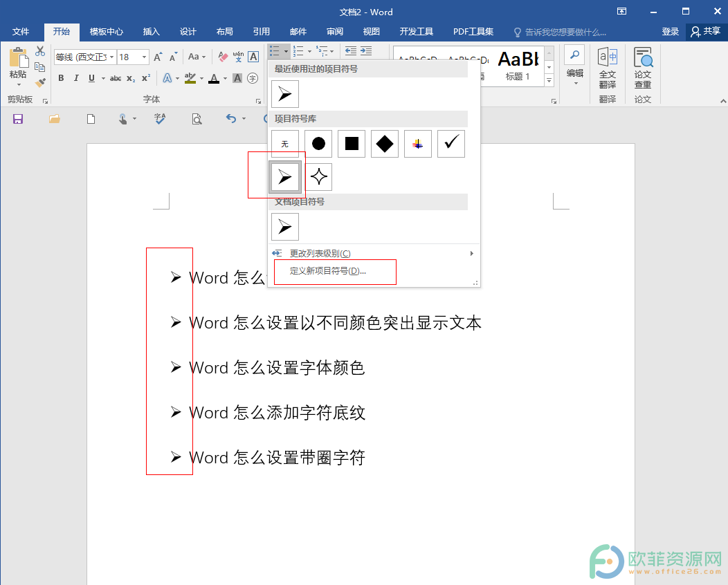Click the 登录 sign-in link
The height and width of the screenshot is (585, 728).
(670, 32)
